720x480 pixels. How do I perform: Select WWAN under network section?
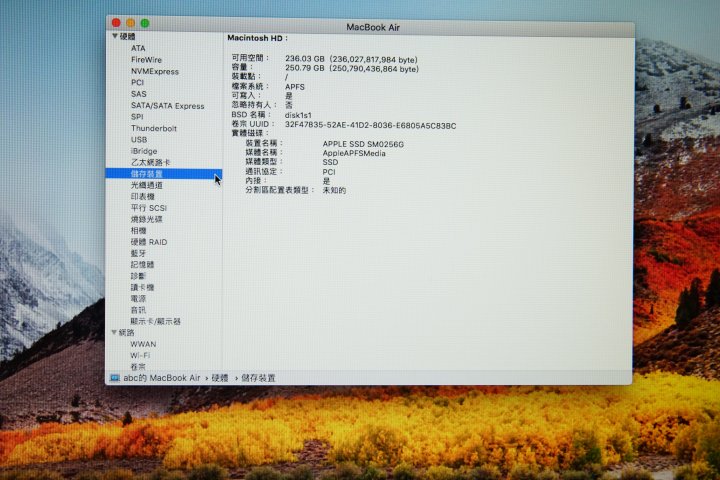[x=143, y=344]
